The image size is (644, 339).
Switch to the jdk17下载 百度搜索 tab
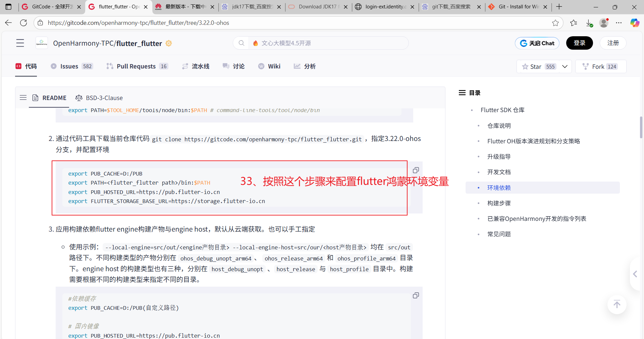coord(252,7)
